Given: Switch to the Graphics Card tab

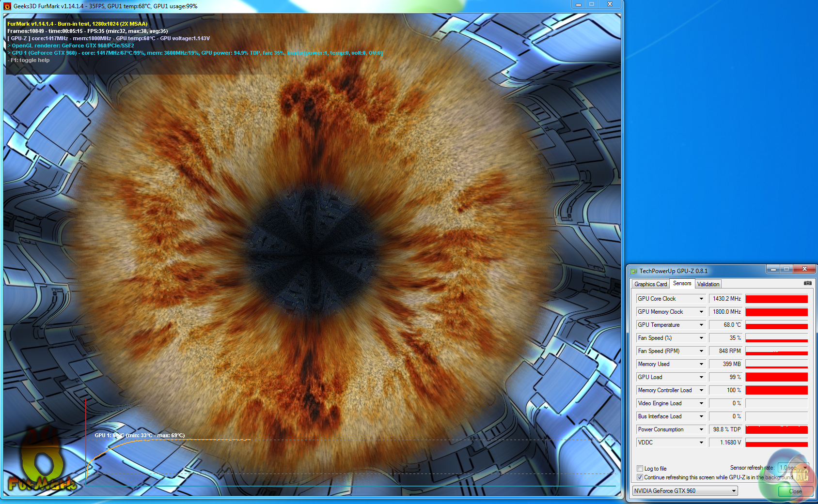Looking at the screenshot, I should (x=650, y=284).
